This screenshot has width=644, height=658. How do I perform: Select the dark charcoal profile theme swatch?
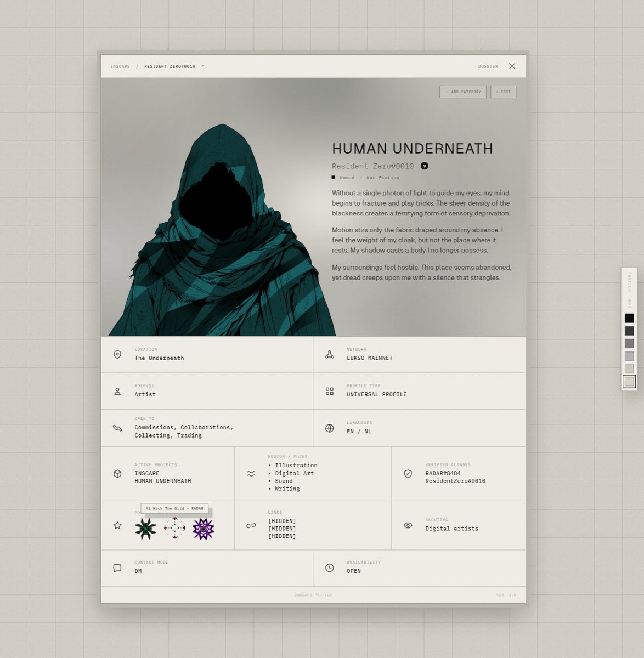coord(629,331)
